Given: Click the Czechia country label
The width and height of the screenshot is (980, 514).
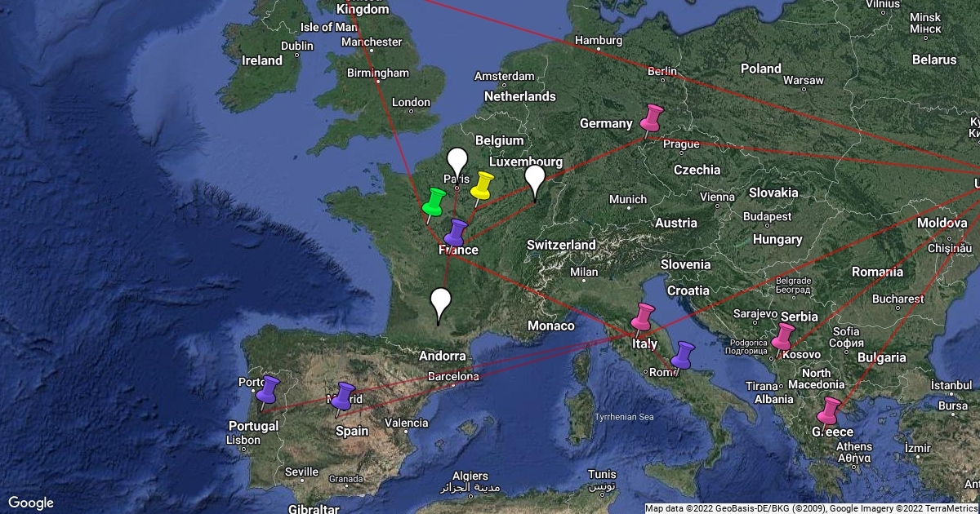Looking at the screenshot, I should (x=697, y=170).
